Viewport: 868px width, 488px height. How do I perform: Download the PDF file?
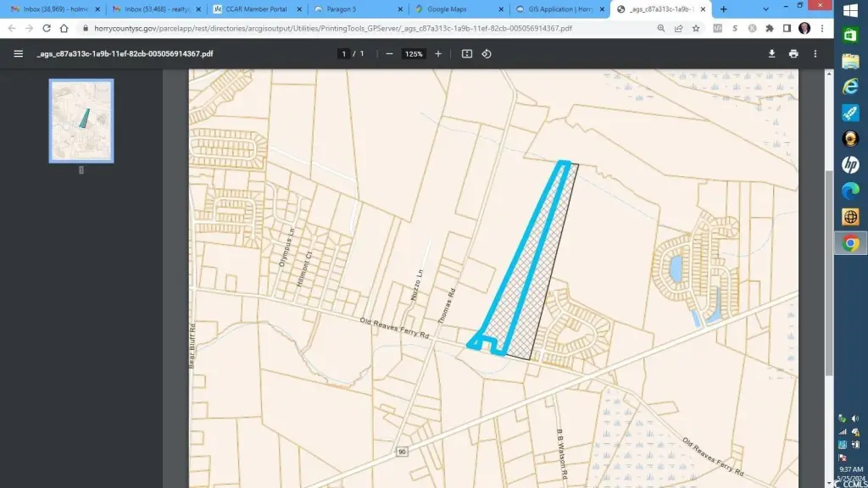click(772, 53)
